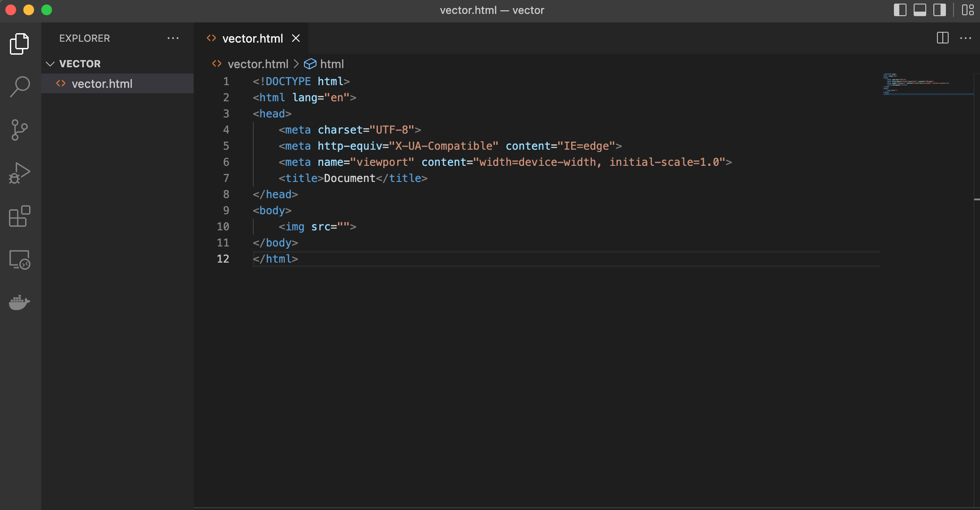This screenshot has height=510, width=980.
Task: Open the Explorer view in activity bar
Action: point(19,44)
